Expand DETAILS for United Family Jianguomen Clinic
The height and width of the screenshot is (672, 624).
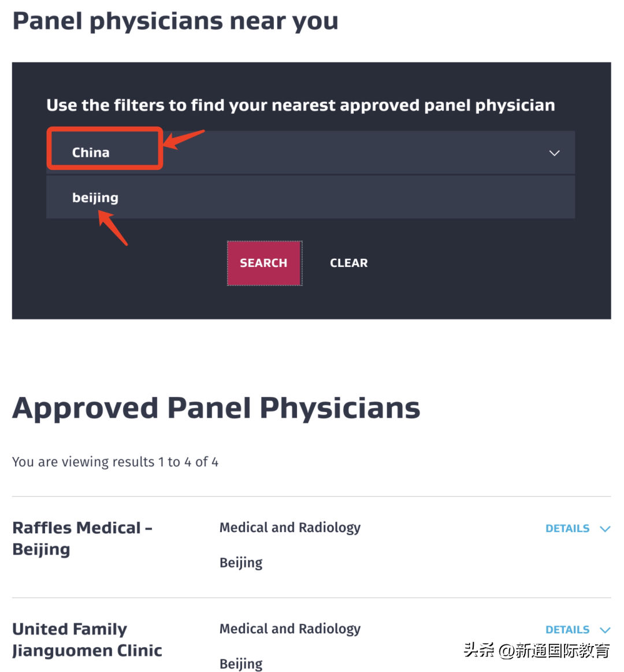pos(567,630)
